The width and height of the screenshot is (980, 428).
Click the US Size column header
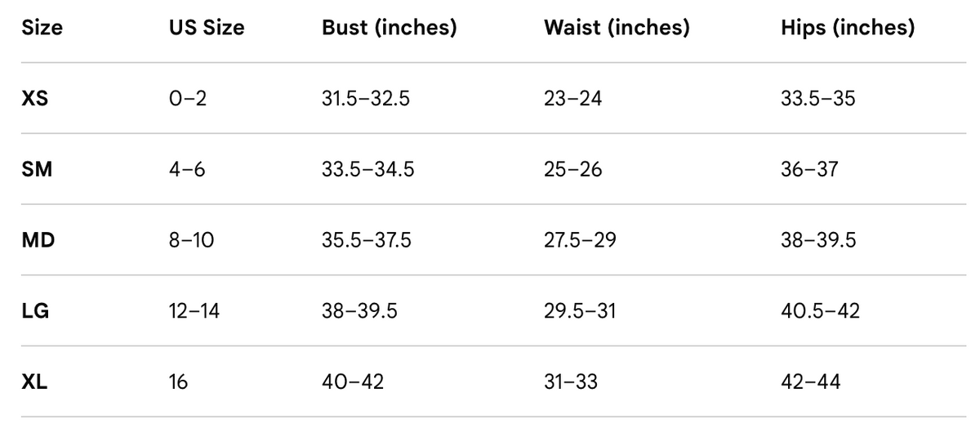click(207, 28)
